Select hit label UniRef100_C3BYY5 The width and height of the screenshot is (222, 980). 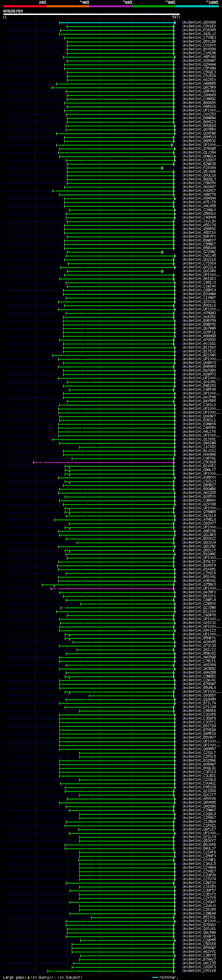(x=199, y=955)
